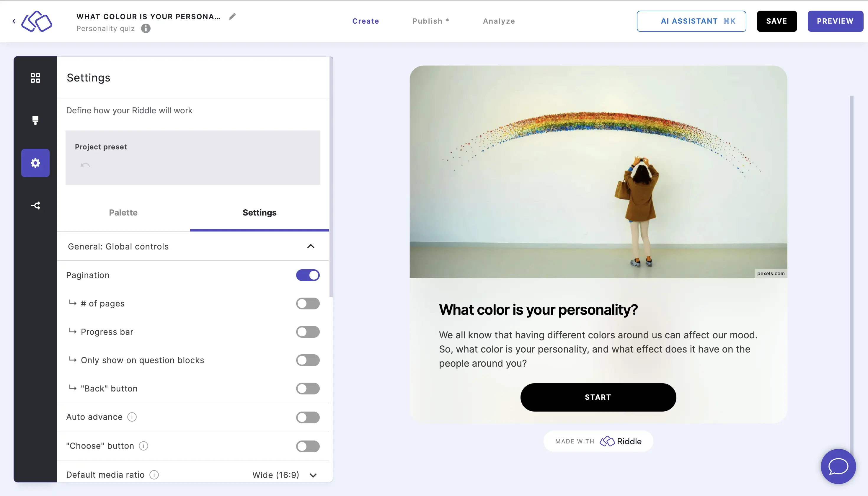Toggle the Pagination switch on
This screenshot has height=496, width=868.
308,275
